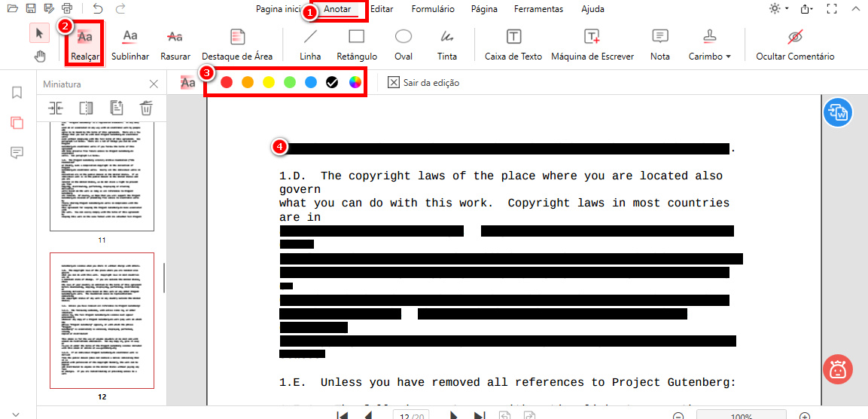Viewport: 868px width, 419px height.
Task: Select the Realçar highlight tool
Action: tap(85, 44)
